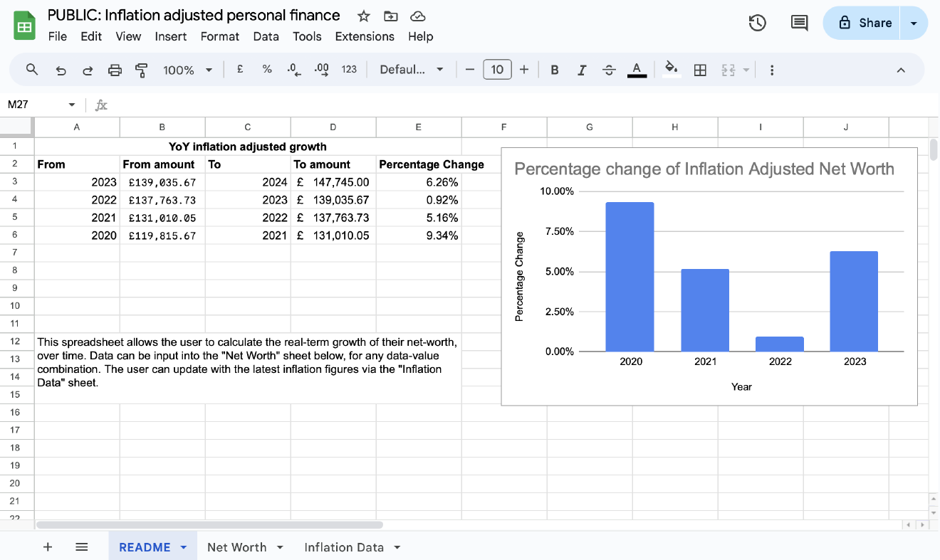
Task: Open the fill color paint bucket
Action: click(x=670, y=69)
